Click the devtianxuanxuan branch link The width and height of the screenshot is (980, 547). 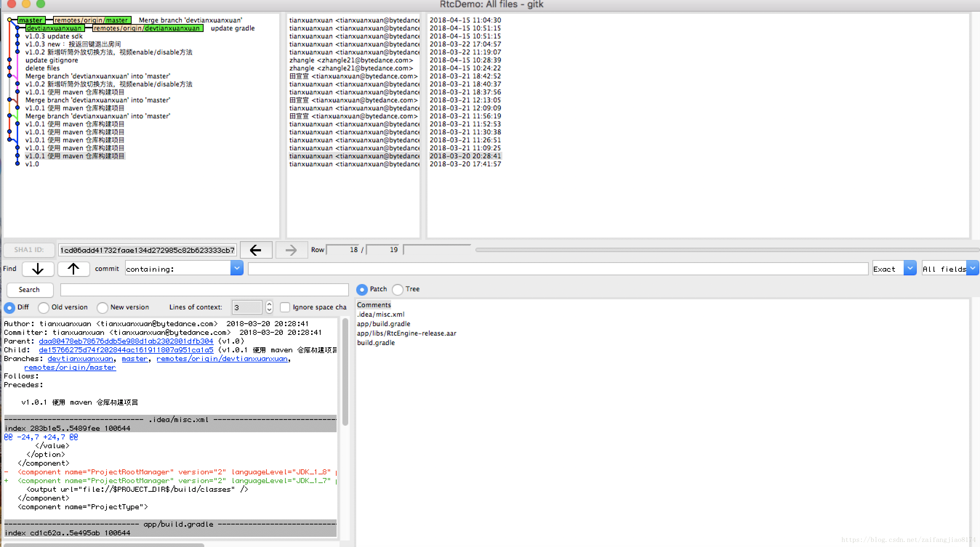[80, 358]
